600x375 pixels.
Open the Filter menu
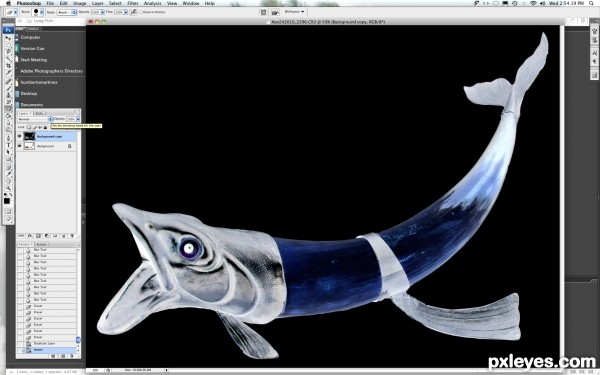click(x=133, y=3)
